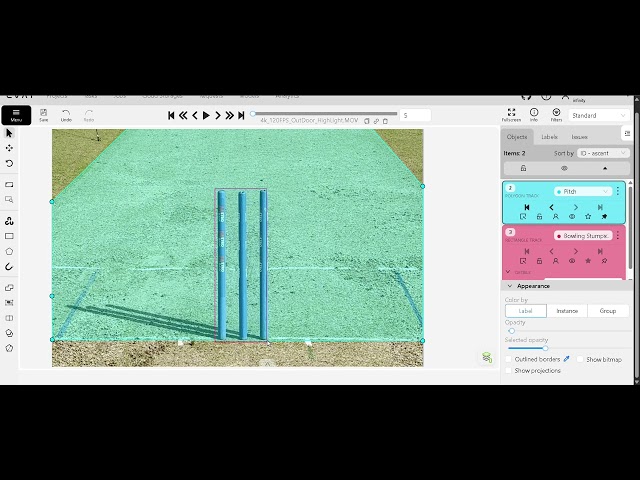Viewport: 640px width, 480px height.
Task: Switch to the Labels tab
Action: (x=549, y=137)
